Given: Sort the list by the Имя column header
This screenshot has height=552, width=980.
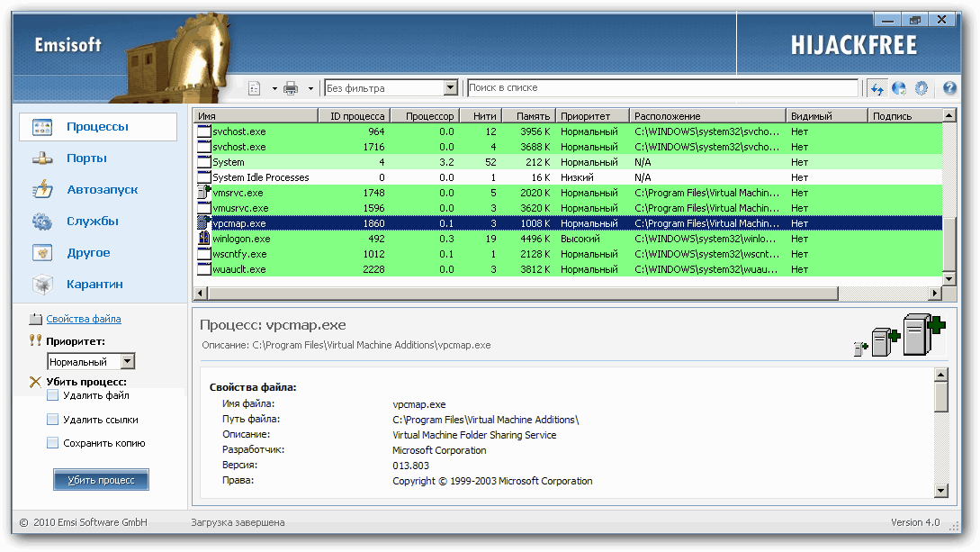Looking at the screenshot, I should click(256, 115).
